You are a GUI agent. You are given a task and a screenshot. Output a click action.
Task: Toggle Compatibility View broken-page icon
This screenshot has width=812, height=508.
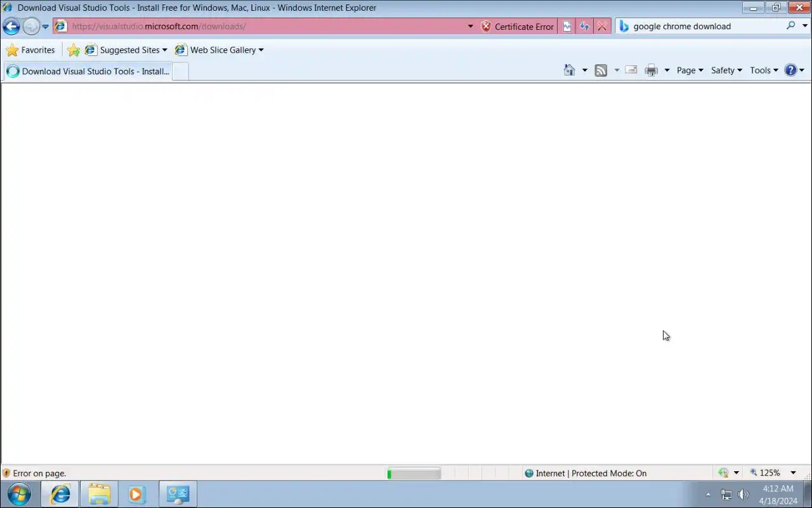click(566, 27)
